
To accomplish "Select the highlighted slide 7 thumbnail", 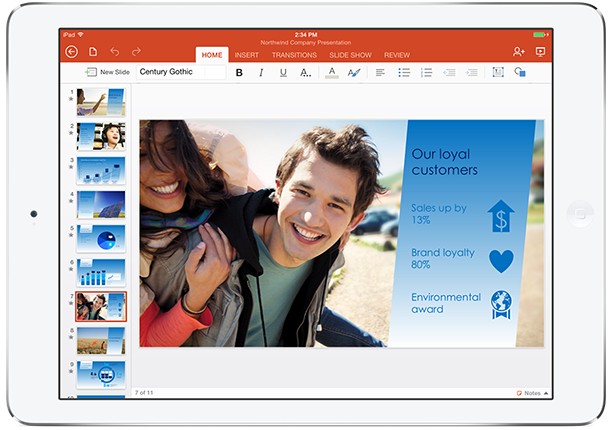I will point(101,307).
